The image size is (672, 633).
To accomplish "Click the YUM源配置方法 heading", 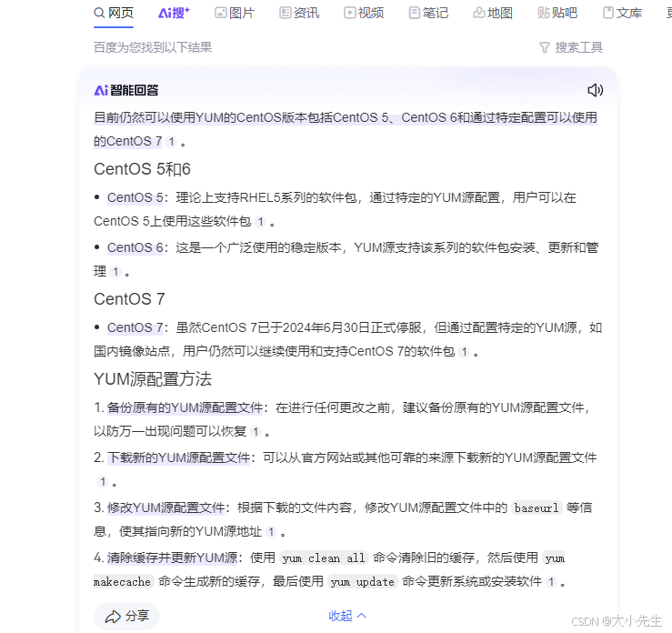I will tap(153, 379).
